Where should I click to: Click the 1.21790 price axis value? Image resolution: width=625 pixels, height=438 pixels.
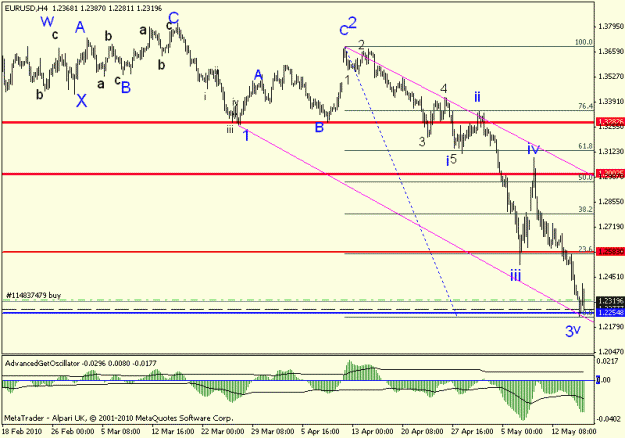[610, 327]
